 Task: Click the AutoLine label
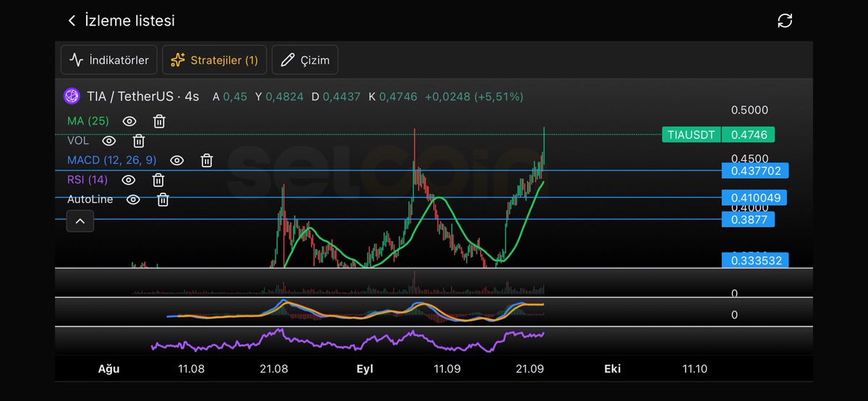click(x=90, y=199)
